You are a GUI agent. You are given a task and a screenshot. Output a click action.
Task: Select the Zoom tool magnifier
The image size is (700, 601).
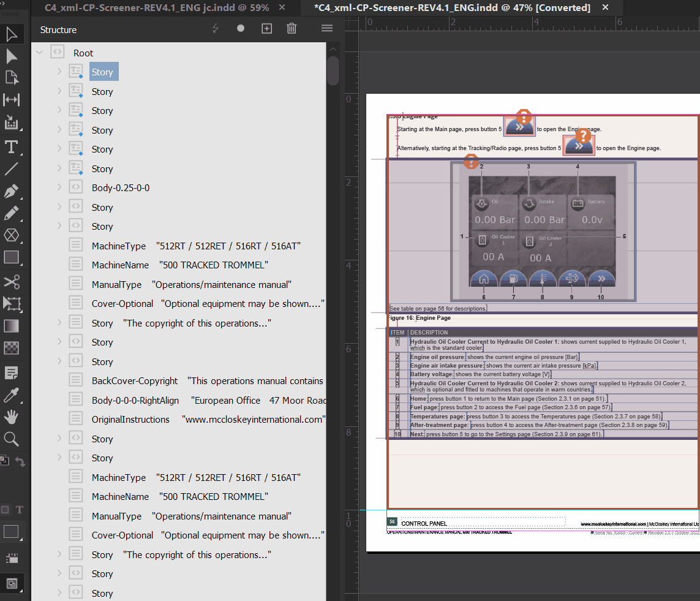pos(11,439)
